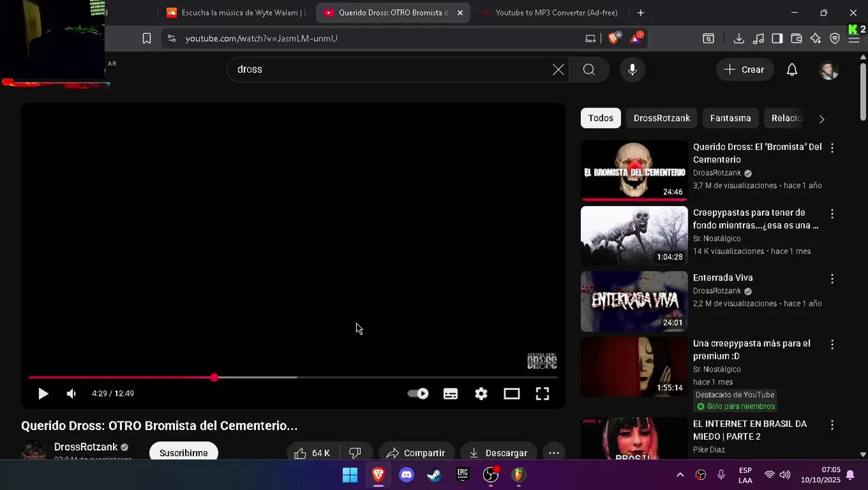Click the Compartir button
Viewport: 868px width, 490px height.
[x=416, y=453]
